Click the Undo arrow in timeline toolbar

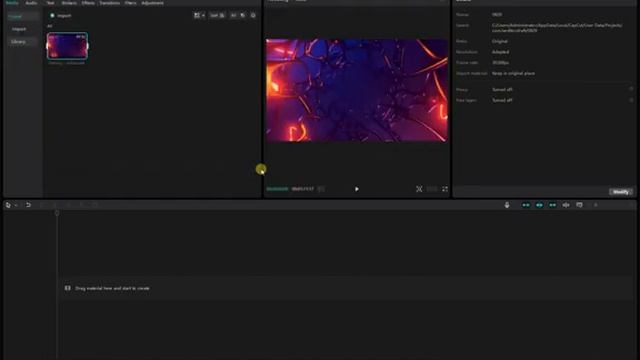point(28,205)
